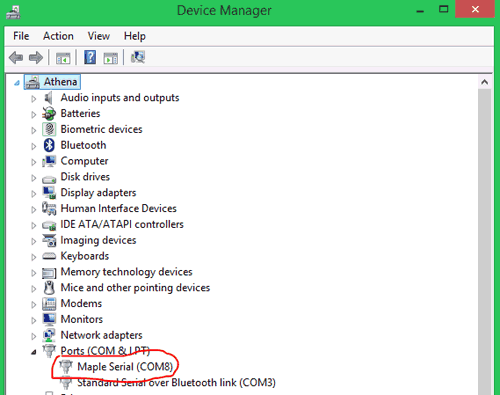
Task: Open the View menu
Action: (x=99, y=36)
